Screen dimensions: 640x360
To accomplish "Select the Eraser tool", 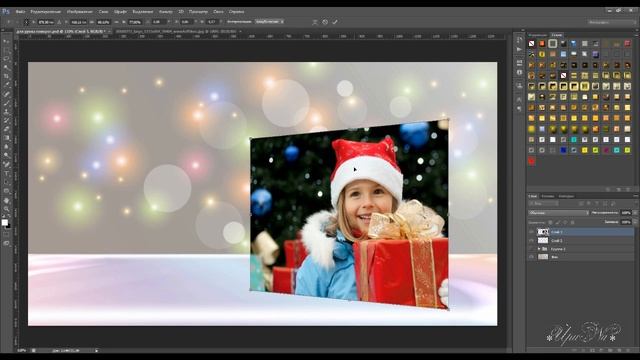I will [6, 129].
